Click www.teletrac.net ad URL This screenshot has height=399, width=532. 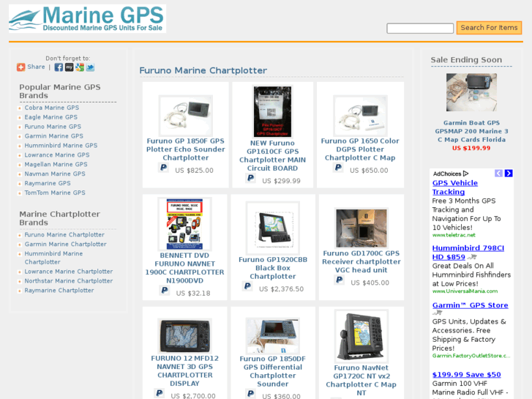(454, 235)
